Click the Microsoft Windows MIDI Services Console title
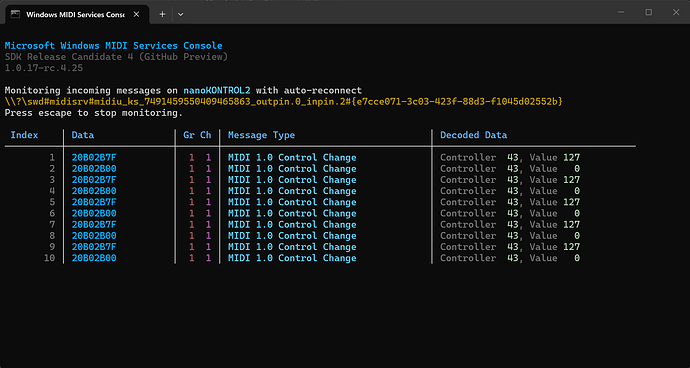Screen dimensions: 690x368 tap(114, 46)
